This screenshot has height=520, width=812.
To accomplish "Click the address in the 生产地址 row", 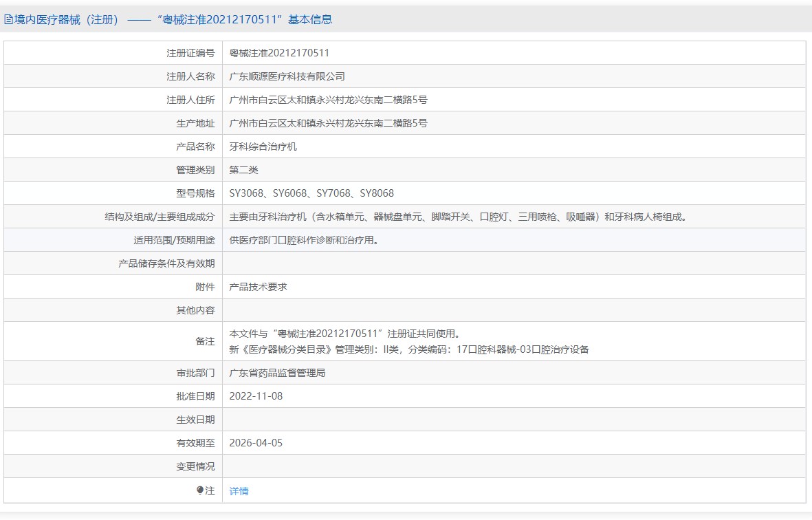I will pyautogui.click(x=329, y=123).
